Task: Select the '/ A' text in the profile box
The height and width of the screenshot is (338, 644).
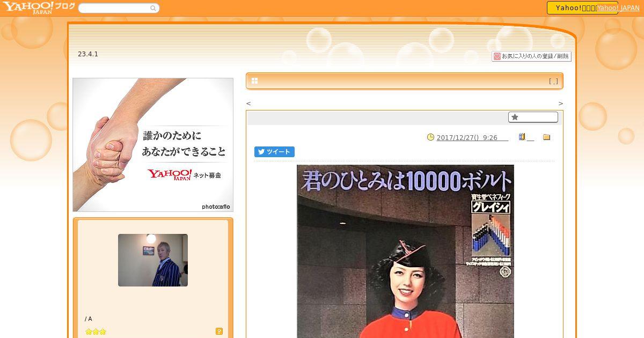Action: coord(89,319)
